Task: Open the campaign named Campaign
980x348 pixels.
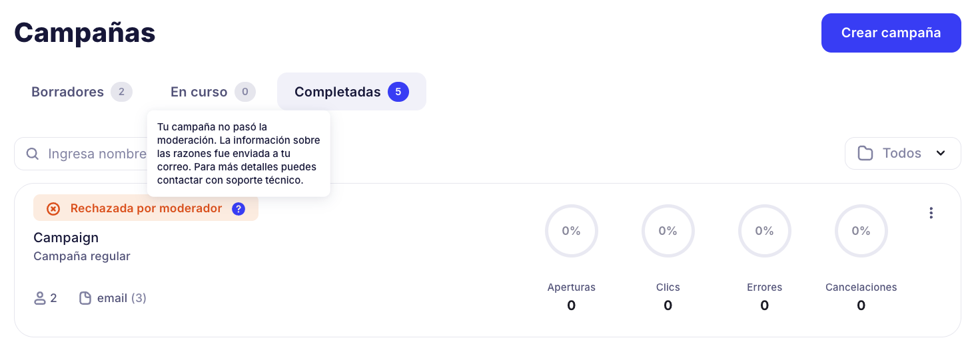Action: click(x=66, y=238)
